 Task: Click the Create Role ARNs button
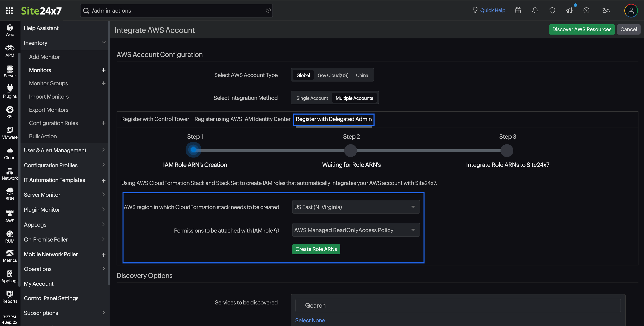coord(316,249)
